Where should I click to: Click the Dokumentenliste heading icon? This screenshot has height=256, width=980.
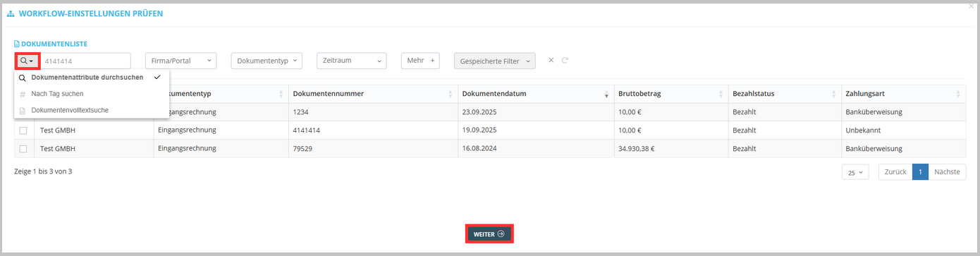tap(18, 44)
